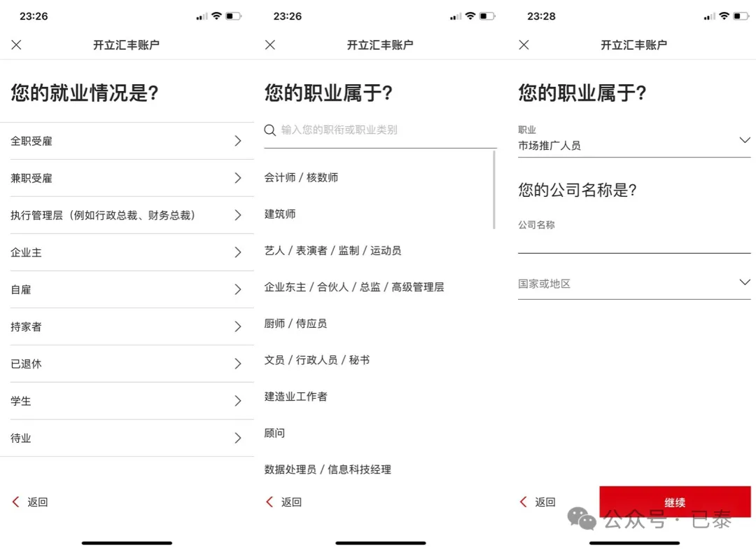Go back from the company name screen
This screenshot has height=550, width=756.
[x=538, y=502]
